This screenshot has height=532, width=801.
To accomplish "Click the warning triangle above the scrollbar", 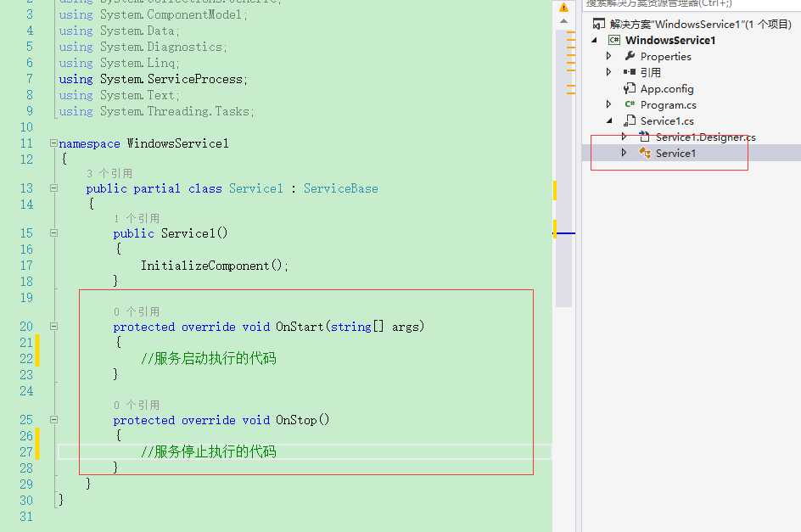I will tap(563, 7).
